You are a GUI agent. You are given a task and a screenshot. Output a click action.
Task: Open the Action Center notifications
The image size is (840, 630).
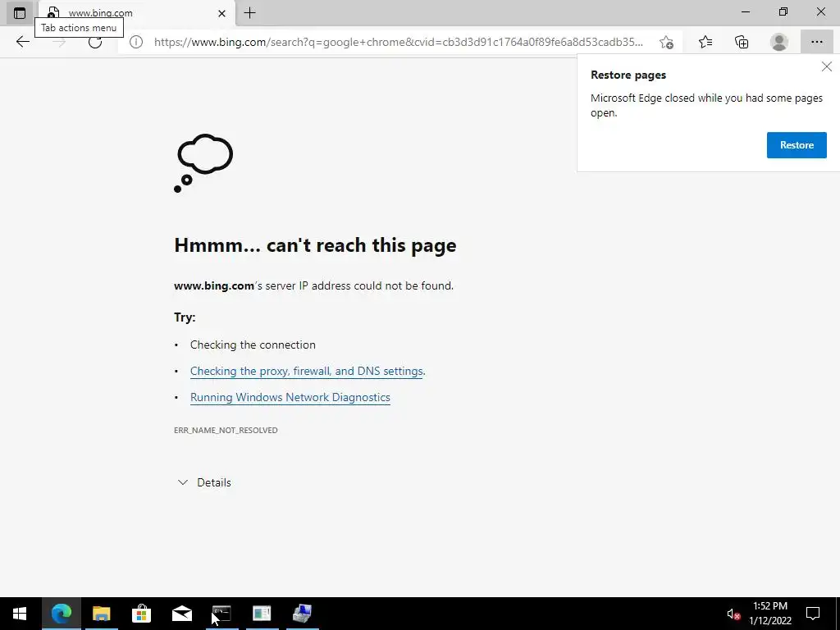click(813, 614)
